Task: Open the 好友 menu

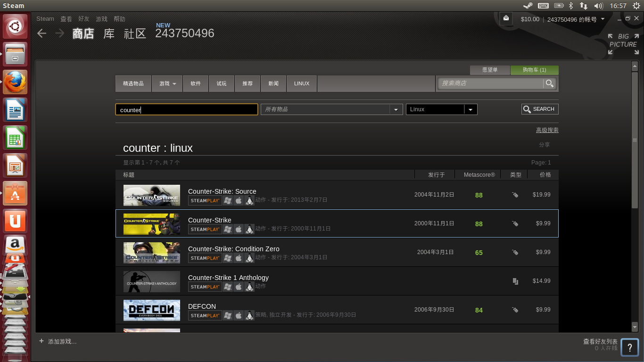Action: click(x=84, y=19)
